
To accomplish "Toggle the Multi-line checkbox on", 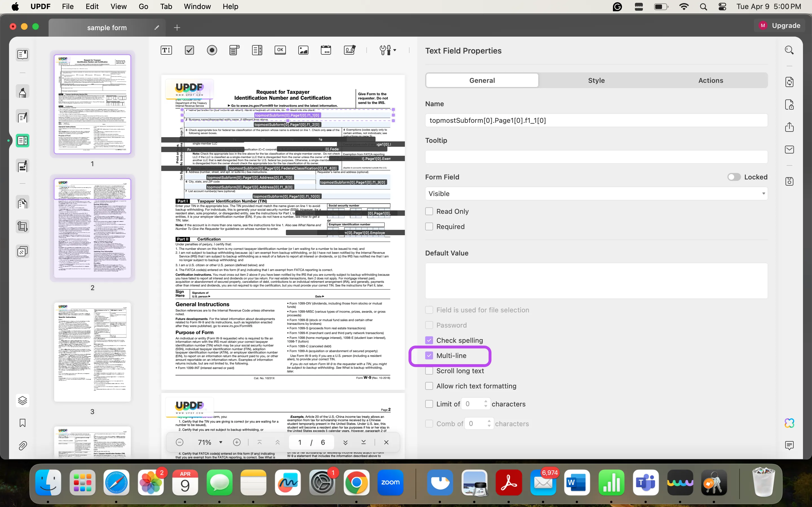I will [x=429, y=355].
